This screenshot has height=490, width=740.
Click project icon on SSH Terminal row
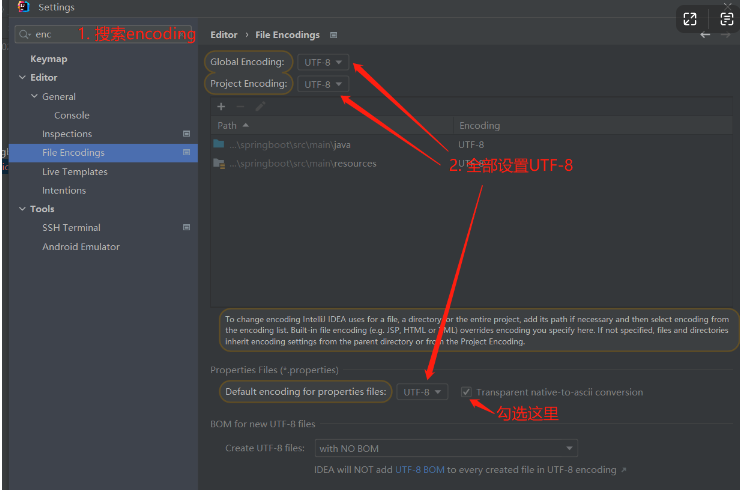pyautogui.click(x=186, y=227)
